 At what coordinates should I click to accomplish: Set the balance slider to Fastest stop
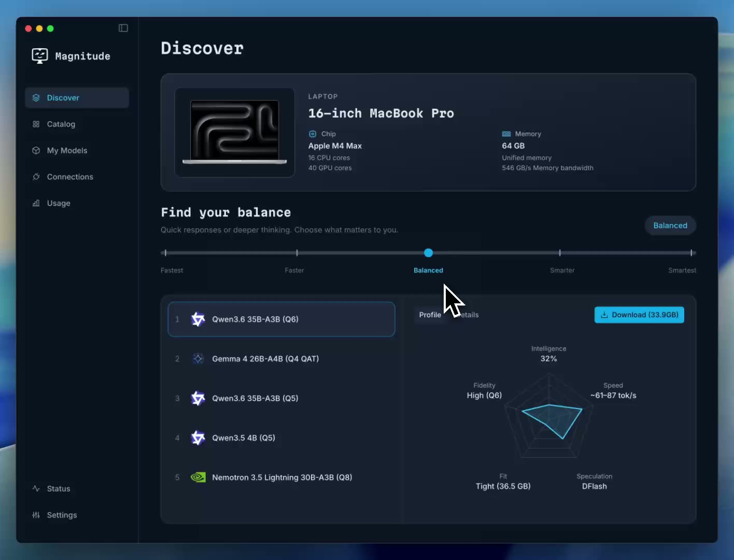click(165, 253)
